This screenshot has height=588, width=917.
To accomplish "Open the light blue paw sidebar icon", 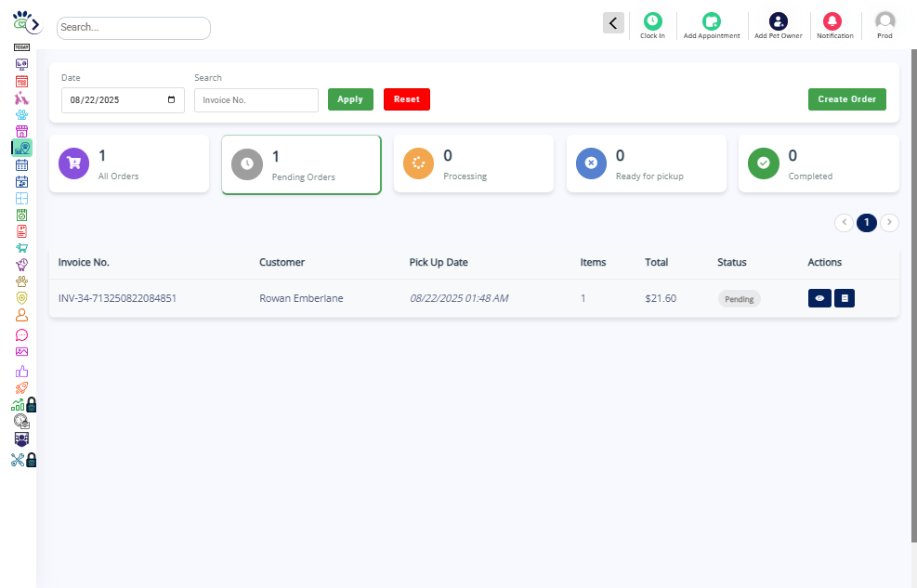I will pyautogui.click(x=21, y=114).
